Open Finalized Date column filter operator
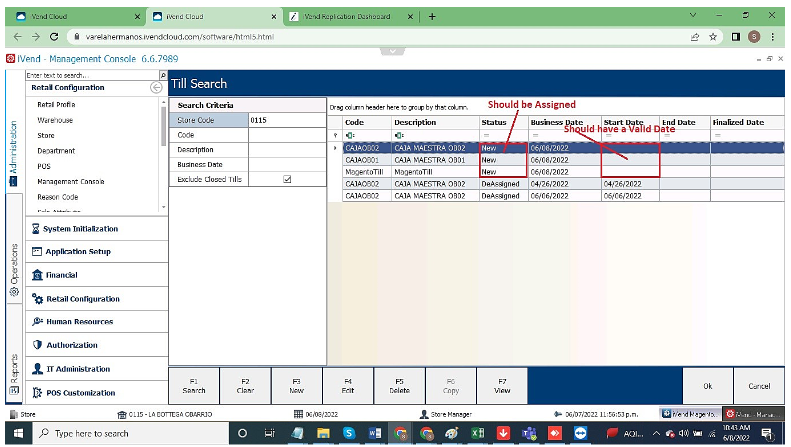Viewport: 791px width, 447px height. [717, 135]
